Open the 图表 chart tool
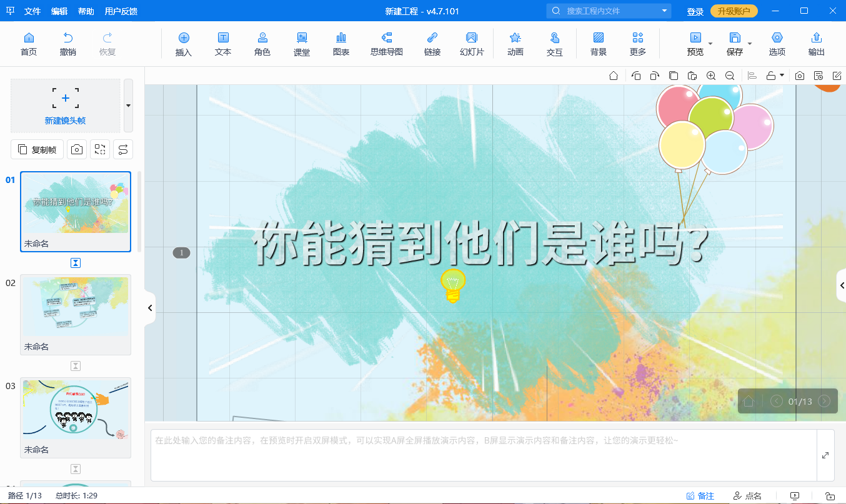 point(341,44)
